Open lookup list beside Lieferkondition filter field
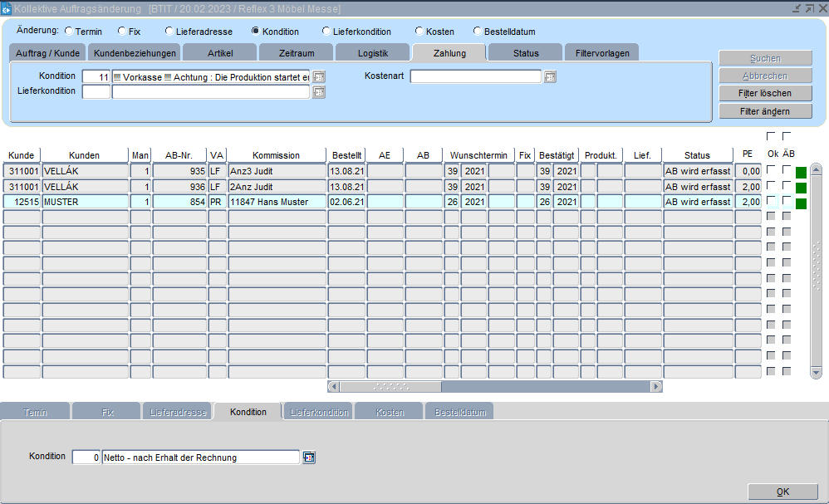The width and height of the screenshot is (829, 504). pos(319,92)
